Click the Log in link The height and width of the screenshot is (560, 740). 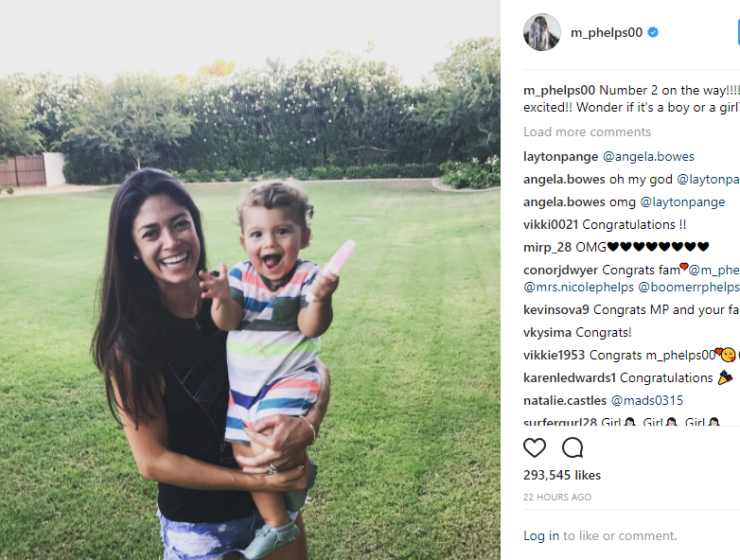point(541,535)
